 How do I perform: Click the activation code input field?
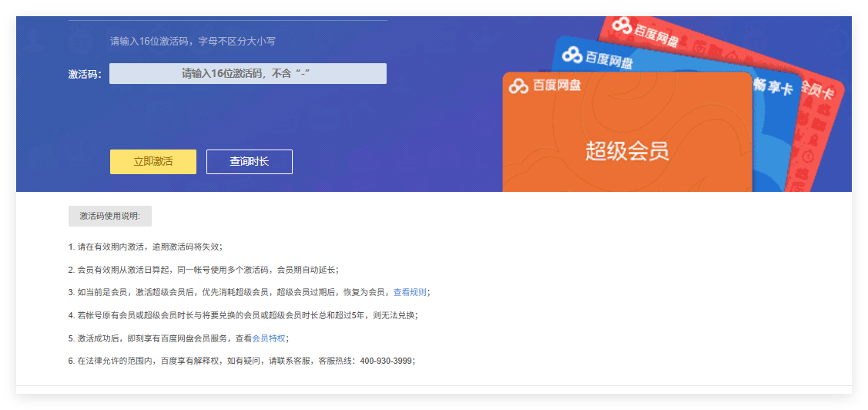pos(247,74)
